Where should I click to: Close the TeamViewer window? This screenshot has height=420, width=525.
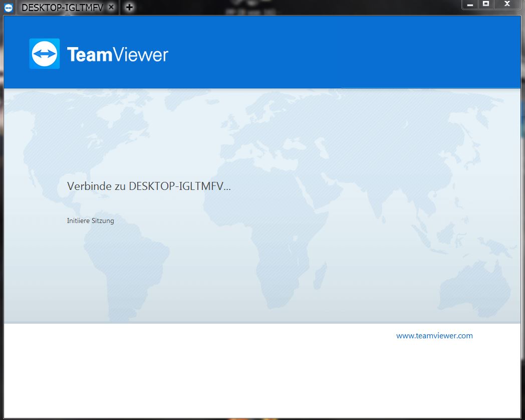(x=507, y=5)
